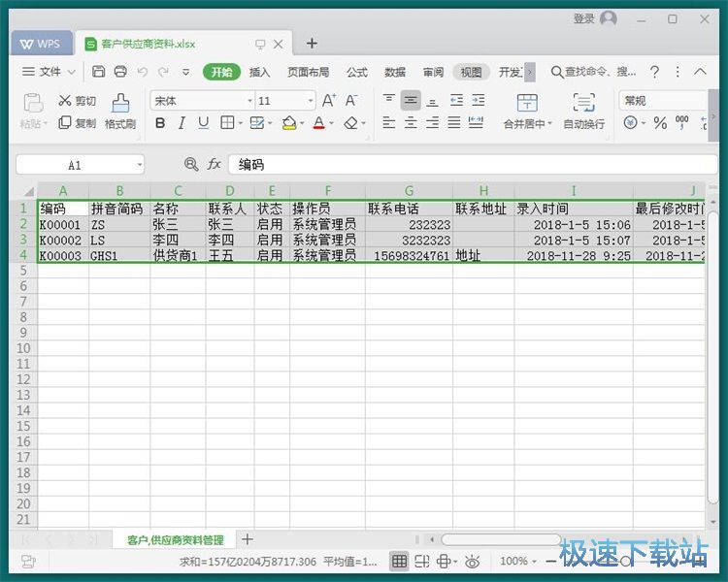Viewport: 728px width, 582px height.
Task: Click the Paste (粘贴) clipboard icon
Action: [33, 103]
